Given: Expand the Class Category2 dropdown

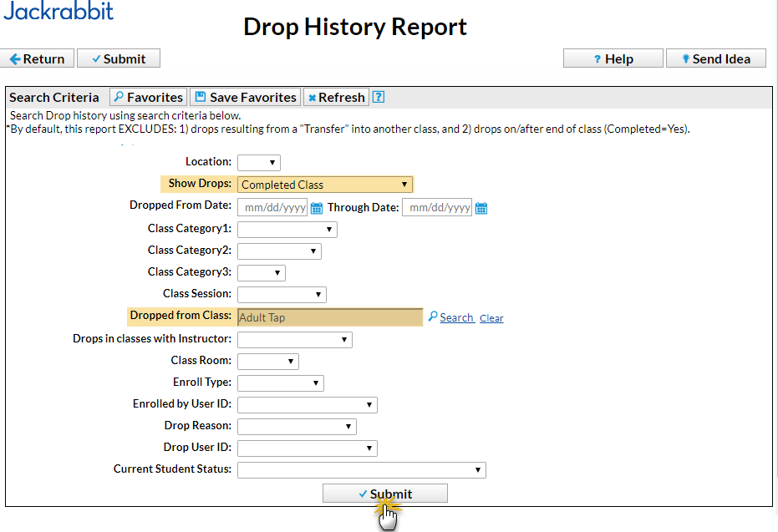Looking at the screenshot, I should click(x=279, y=251).
